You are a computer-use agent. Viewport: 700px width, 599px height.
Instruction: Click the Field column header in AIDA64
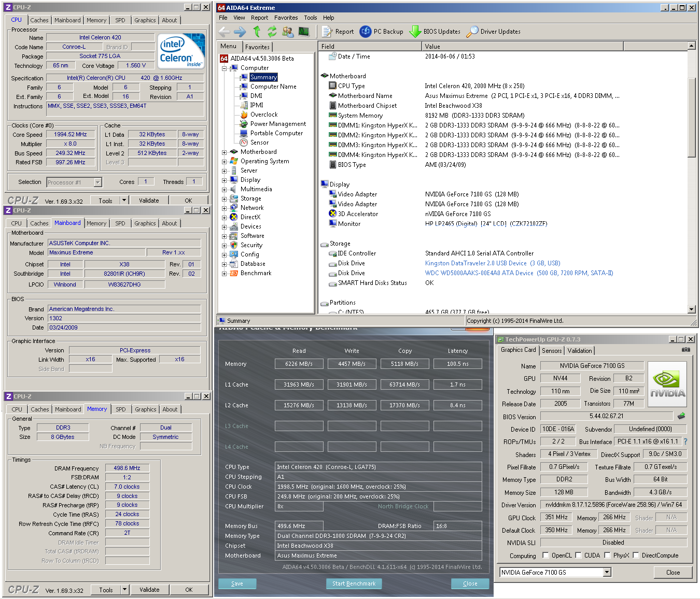(x=370, y=46)
